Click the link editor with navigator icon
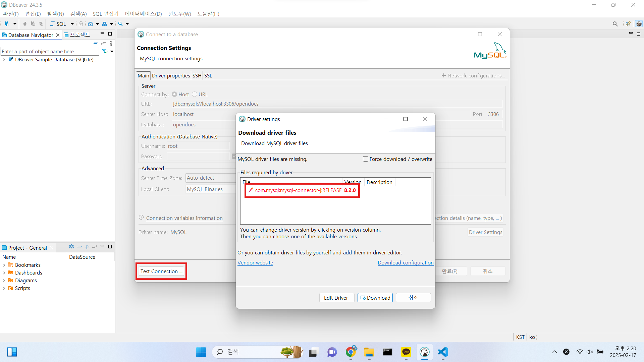644x362 pixels. tap(103, 43)
